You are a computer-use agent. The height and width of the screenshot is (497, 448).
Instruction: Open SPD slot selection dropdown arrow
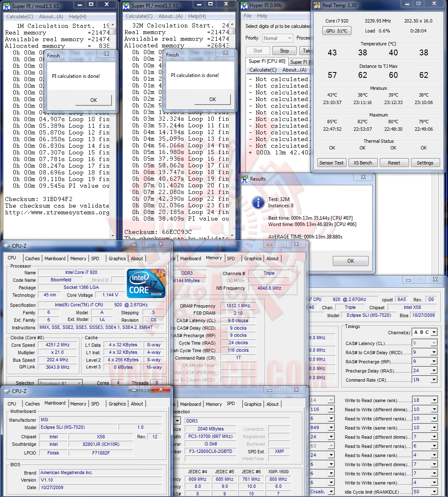pyautogui.click(x=178, y=421)
